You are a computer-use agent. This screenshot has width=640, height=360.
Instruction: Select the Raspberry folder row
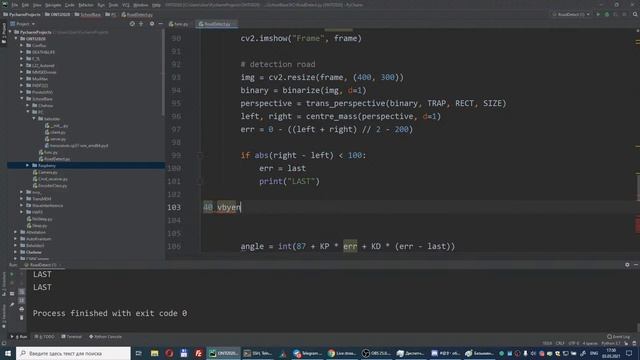coord(86,165)
